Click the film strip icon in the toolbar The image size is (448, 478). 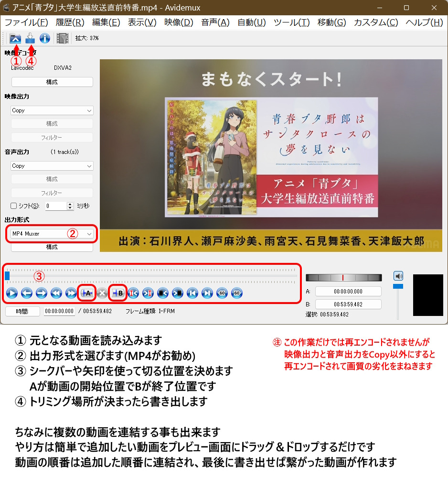click(63, 38)
